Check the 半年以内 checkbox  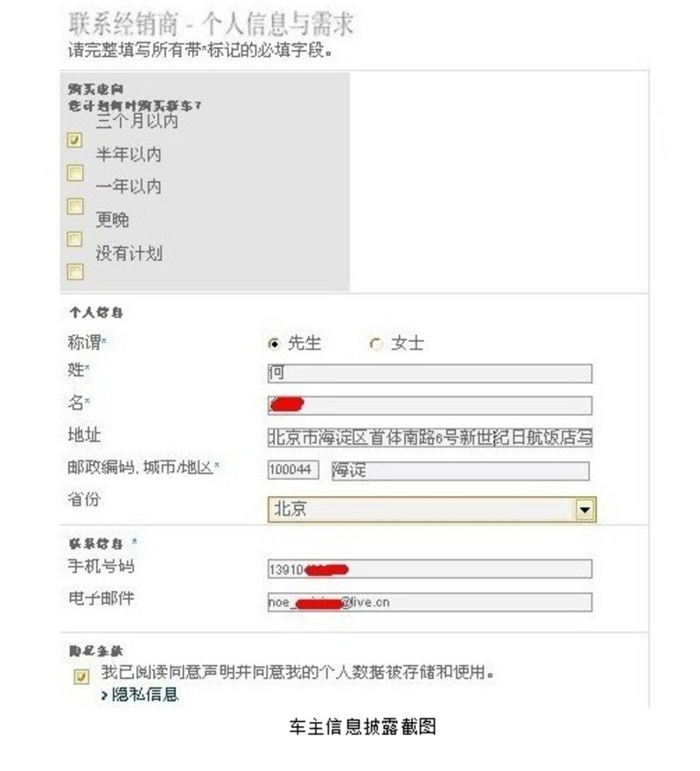[x=74, y=173]
